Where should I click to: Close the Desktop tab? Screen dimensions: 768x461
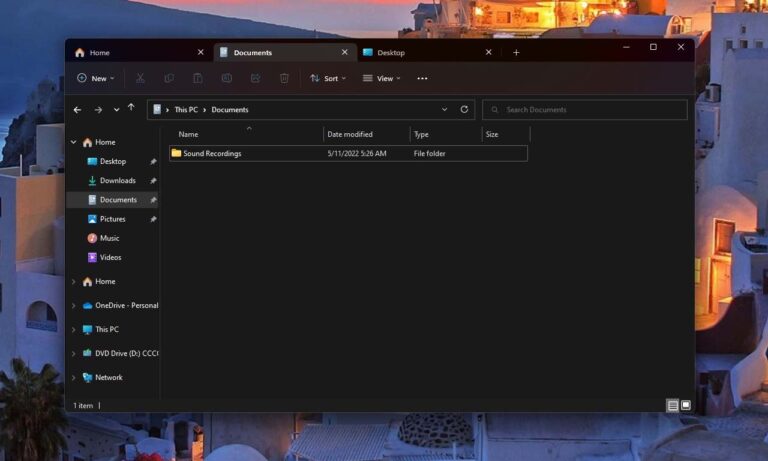click(x=488, y=52)
